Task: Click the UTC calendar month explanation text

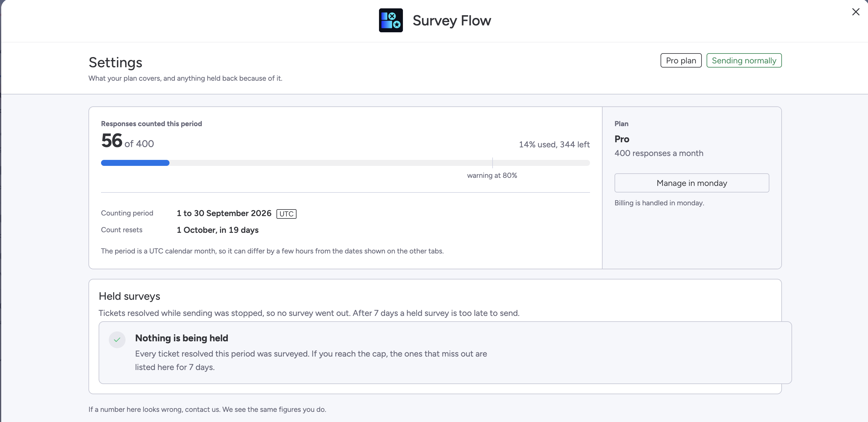Action: pyautogui.click(x=272, y=251)
